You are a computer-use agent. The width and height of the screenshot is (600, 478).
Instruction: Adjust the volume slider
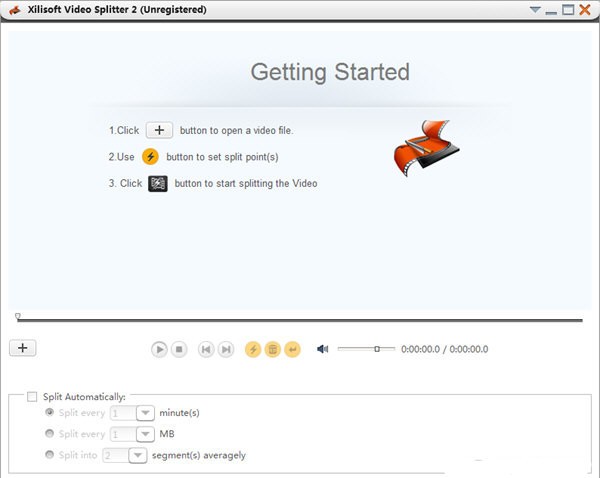coord(376,349)
